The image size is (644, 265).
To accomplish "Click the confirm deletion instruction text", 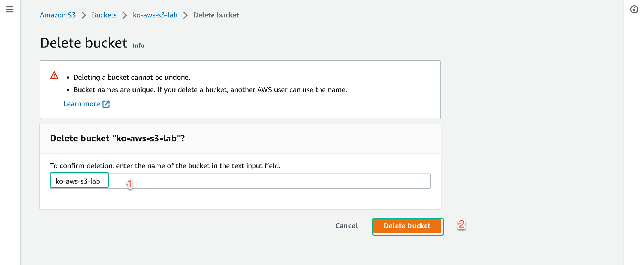I will (165, 166).
